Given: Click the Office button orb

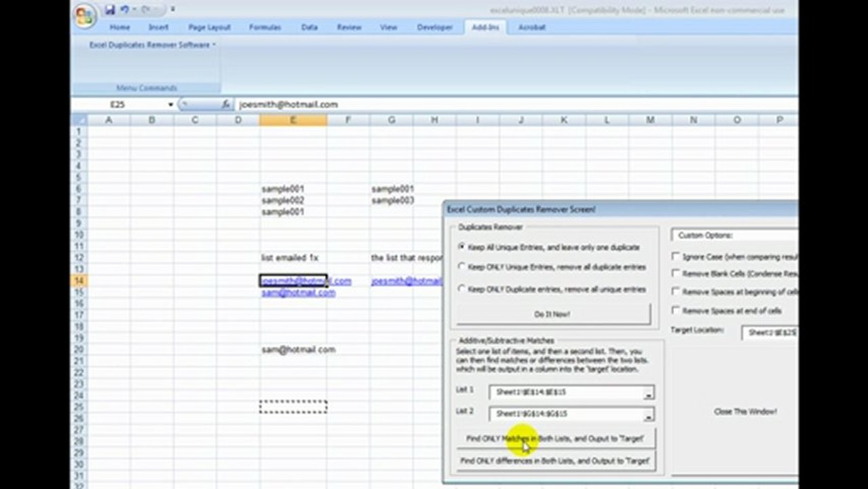Looking at the screenshot, I should click(86, 16).
